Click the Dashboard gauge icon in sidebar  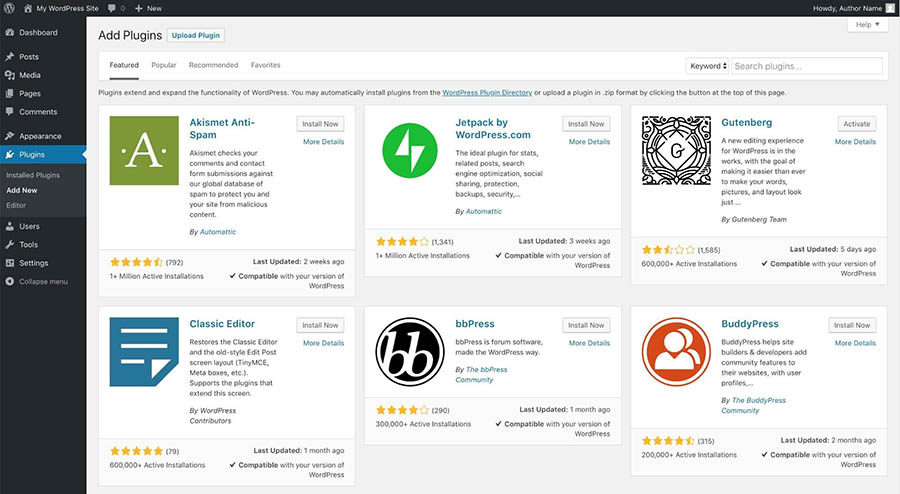tap(10, 33)
